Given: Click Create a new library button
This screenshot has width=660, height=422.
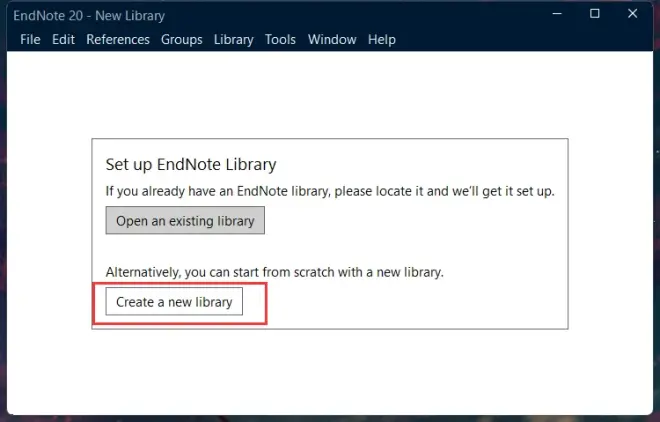Looking at the screenshot, I should [x=174, y=302].
